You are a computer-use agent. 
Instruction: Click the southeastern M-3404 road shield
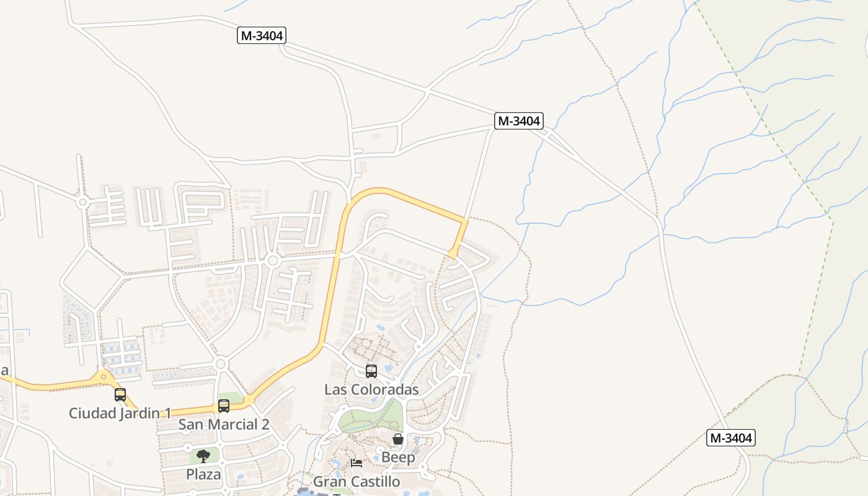731,438
